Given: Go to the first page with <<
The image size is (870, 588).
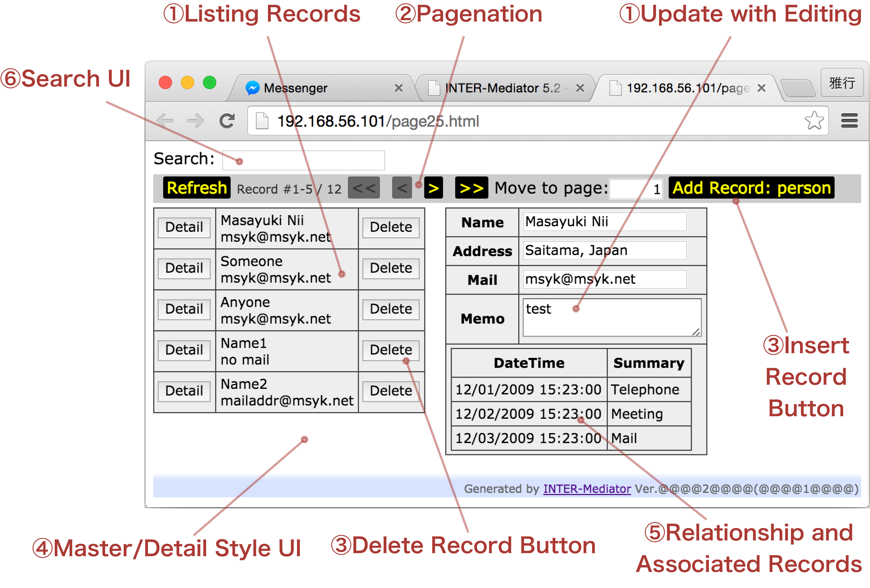Looking at the screenshot, I should pyautogui.click(x=364, y=188).
